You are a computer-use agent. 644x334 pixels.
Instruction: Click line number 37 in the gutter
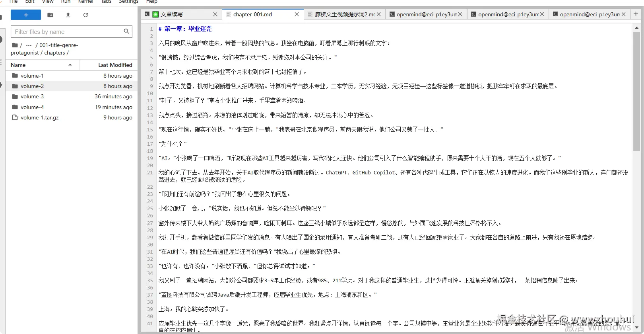click(x=150, y=295)
